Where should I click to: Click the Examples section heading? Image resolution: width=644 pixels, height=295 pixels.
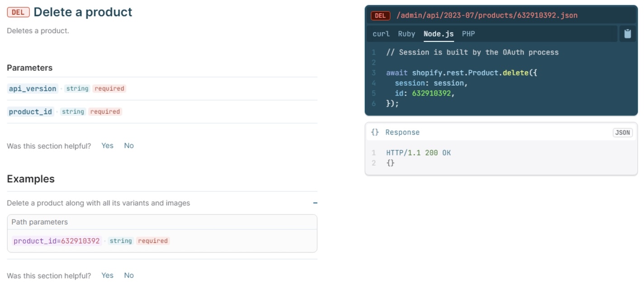click(31, 179)
